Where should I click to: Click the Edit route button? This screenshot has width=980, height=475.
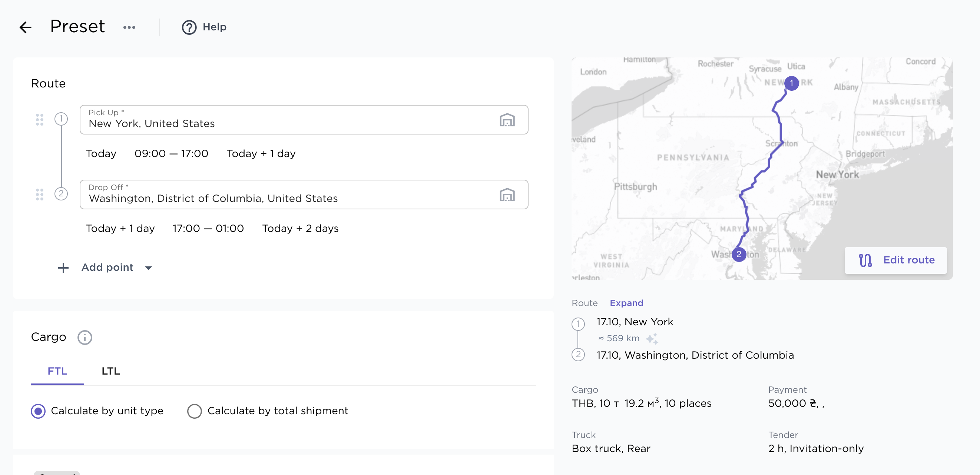click(x=895, y=260)
